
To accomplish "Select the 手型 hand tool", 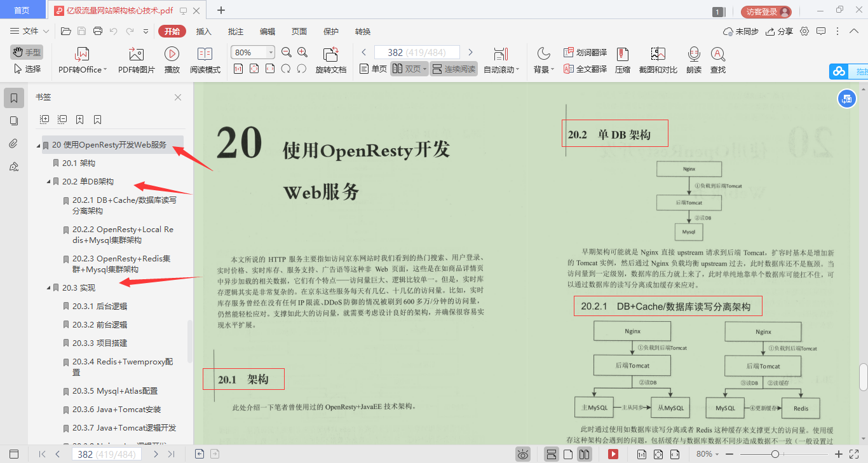I will click(x=25, y=52).
